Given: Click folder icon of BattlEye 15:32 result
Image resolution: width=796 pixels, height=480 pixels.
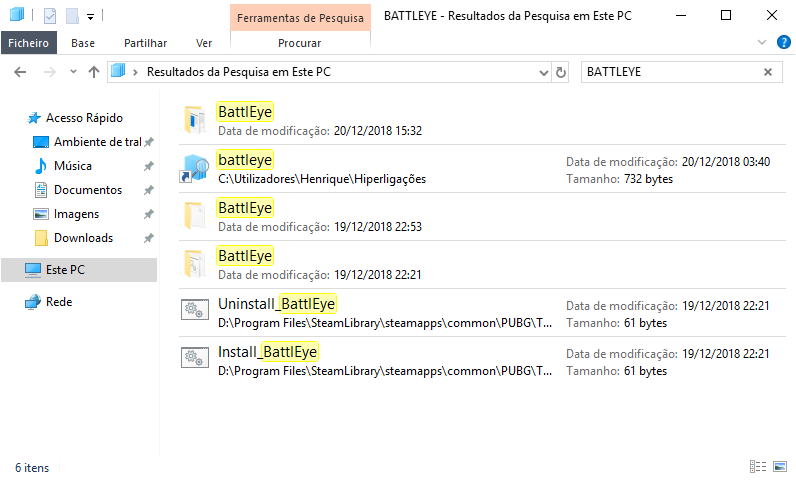Looking at the screenshot, I should coord(195,120).
